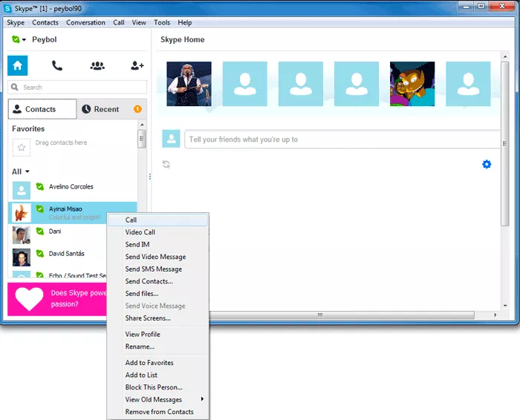Choose Rename... in the context menu

[158, 347]
